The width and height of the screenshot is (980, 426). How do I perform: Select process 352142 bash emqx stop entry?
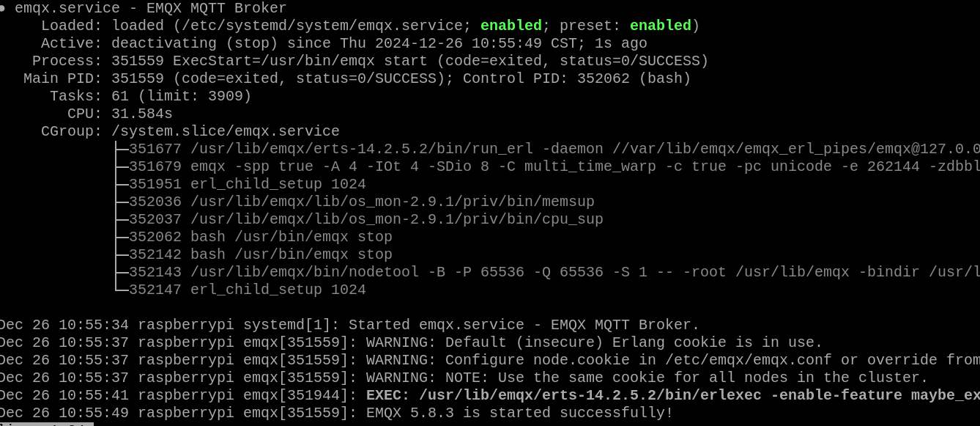pos(260,254)
